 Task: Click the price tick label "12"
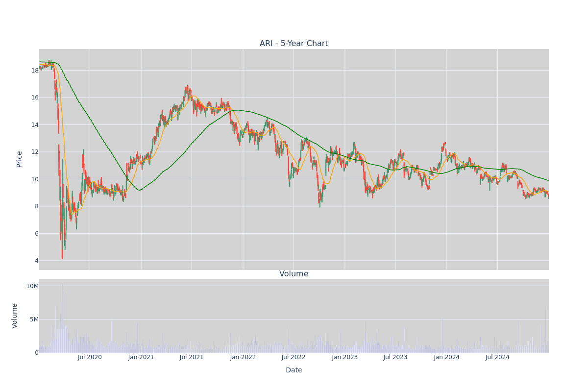pyautogui.click(x=35, y=152)
